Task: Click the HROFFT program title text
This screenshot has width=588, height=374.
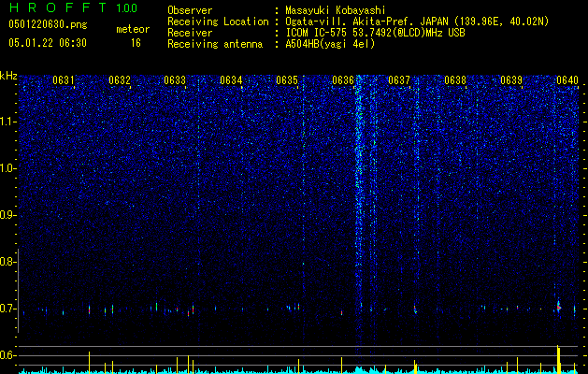Action: (x=59, y=7)
